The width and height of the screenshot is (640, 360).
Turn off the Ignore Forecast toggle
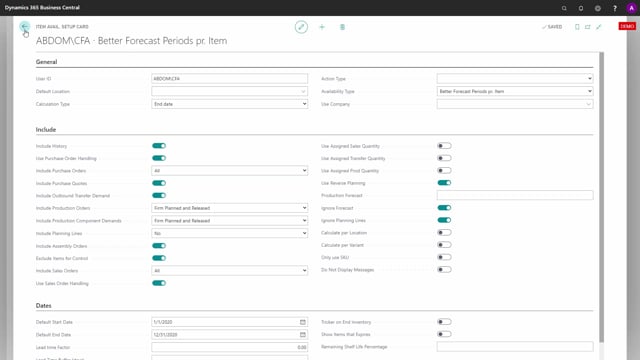point(444,208)
